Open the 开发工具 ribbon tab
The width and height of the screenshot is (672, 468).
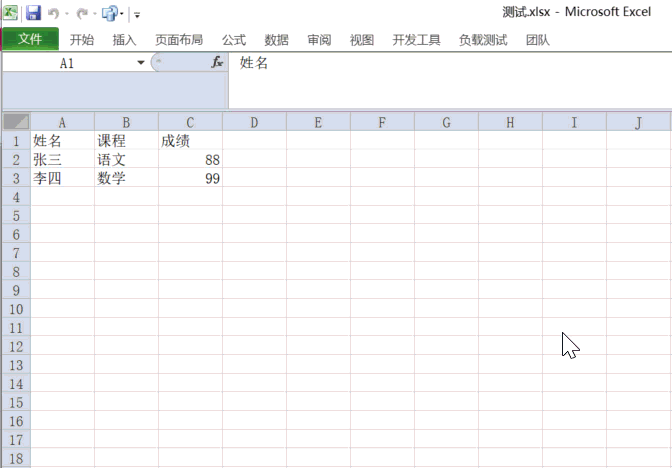coord(416,40)
